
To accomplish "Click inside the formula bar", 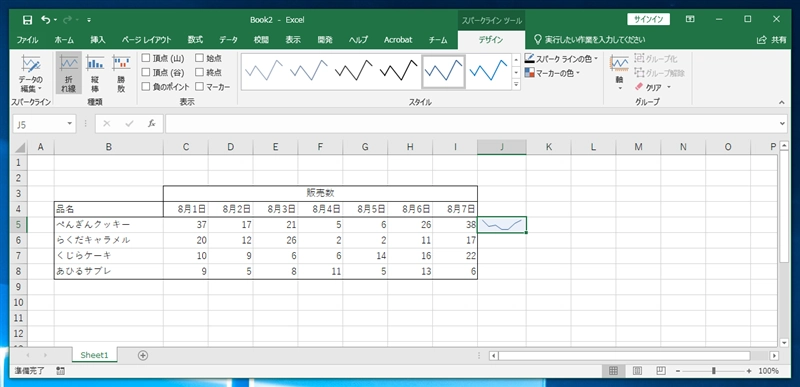I will pos(472,124).
